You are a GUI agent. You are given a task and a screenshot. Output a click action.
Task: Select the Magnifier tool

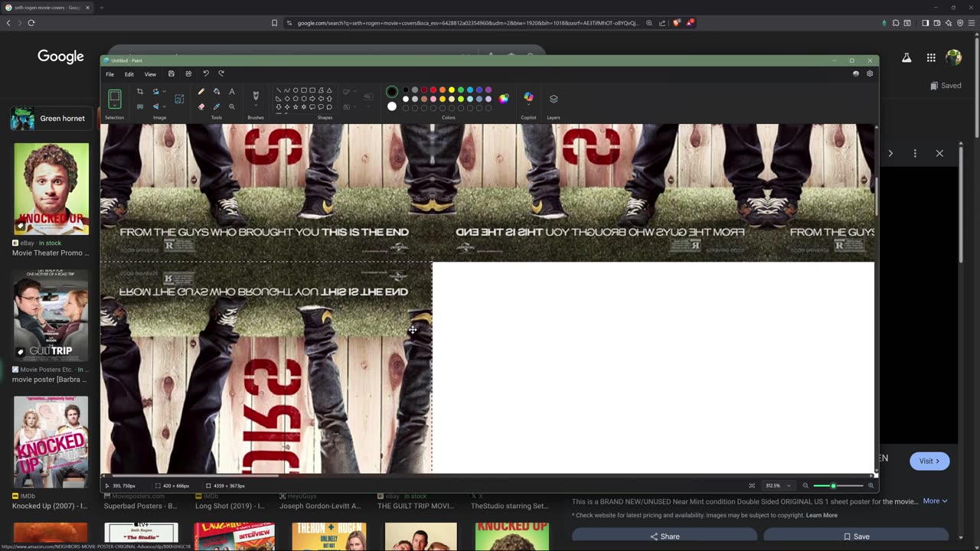tap(232, 106)
